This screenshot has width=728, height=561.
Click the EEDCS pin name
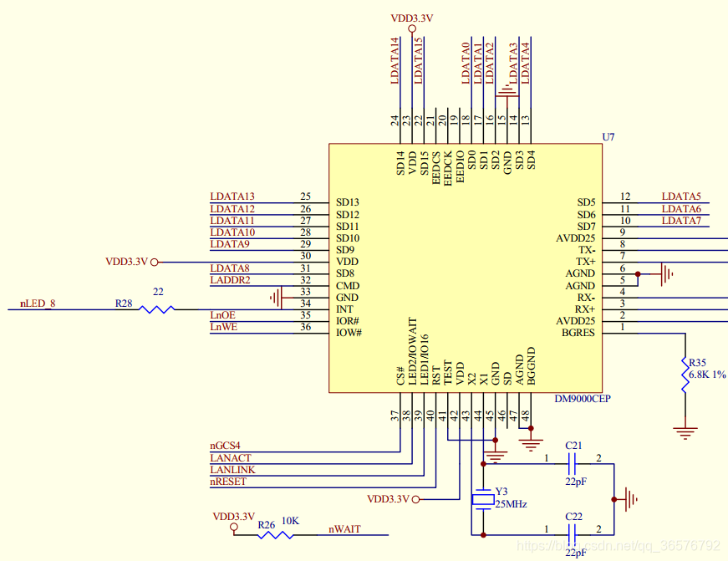pyautogui.click(x=436, y=168)
